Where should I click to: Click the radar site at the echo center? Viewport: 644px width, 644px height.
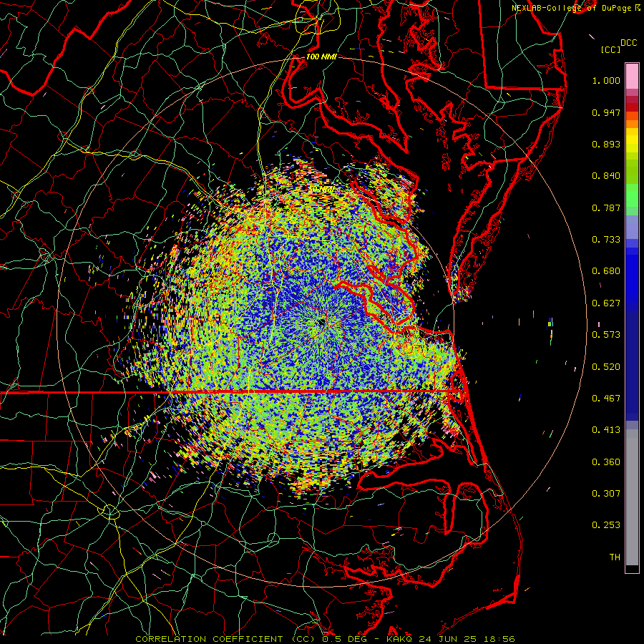point(321,323)
